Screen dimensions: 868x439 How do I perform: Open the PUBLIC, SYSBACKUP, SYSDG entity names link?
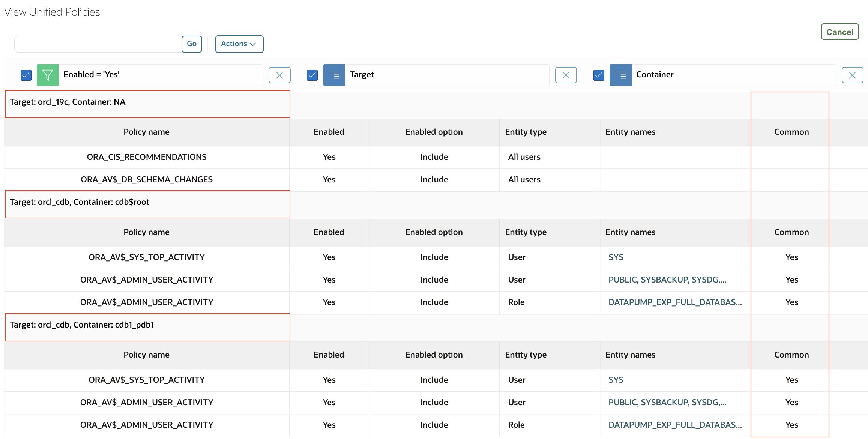[x=667, y=280]
